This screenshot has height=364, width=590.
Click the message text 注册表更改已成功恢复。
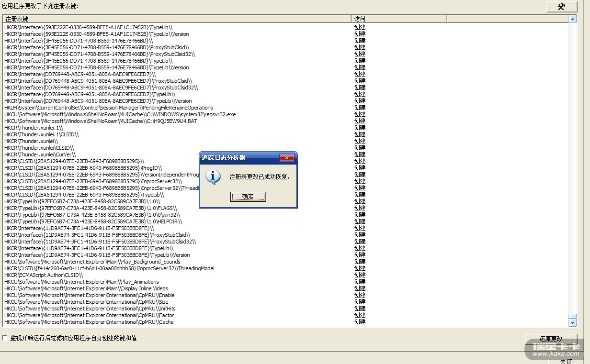click(260, 177)
